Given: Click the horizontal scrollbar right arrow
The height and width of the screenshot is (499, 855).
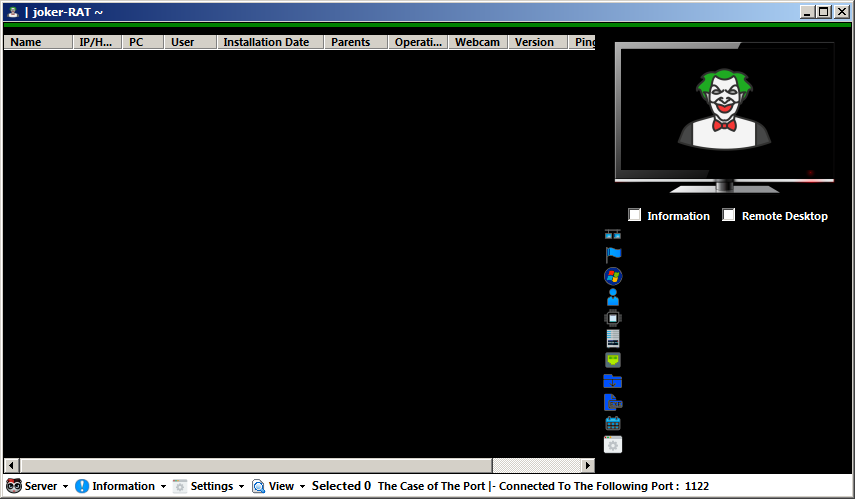Looking at the screenshot, I should [x=588, y=466].
